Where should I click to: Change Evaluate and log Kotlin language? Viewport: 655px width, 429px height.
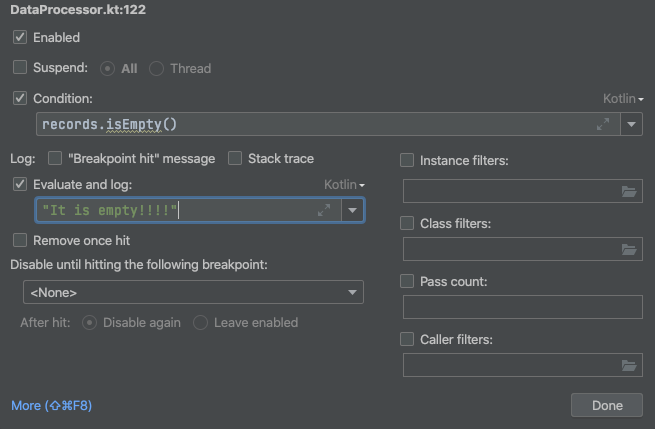coord(344,185)
